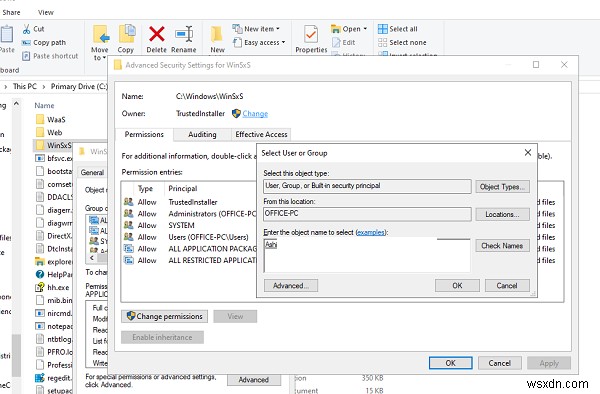Click Advanced button in Properties window

pos(254,380)
